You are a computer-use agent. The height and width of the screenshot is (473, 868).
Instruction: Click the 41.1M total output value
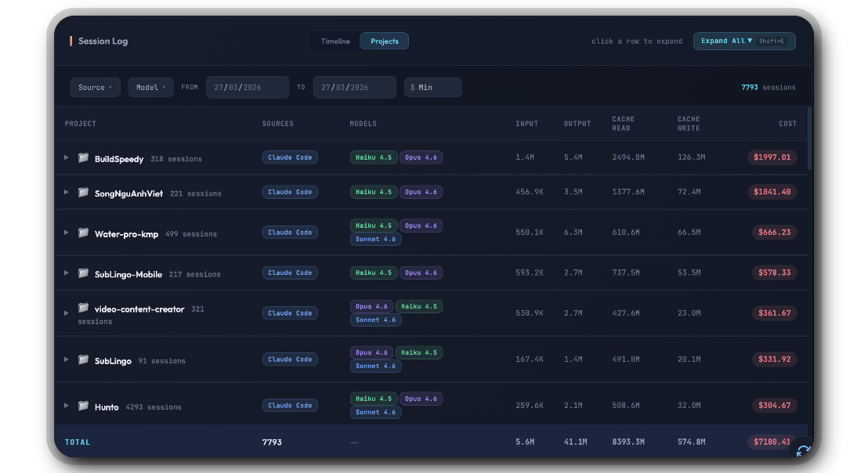point(576,442)
